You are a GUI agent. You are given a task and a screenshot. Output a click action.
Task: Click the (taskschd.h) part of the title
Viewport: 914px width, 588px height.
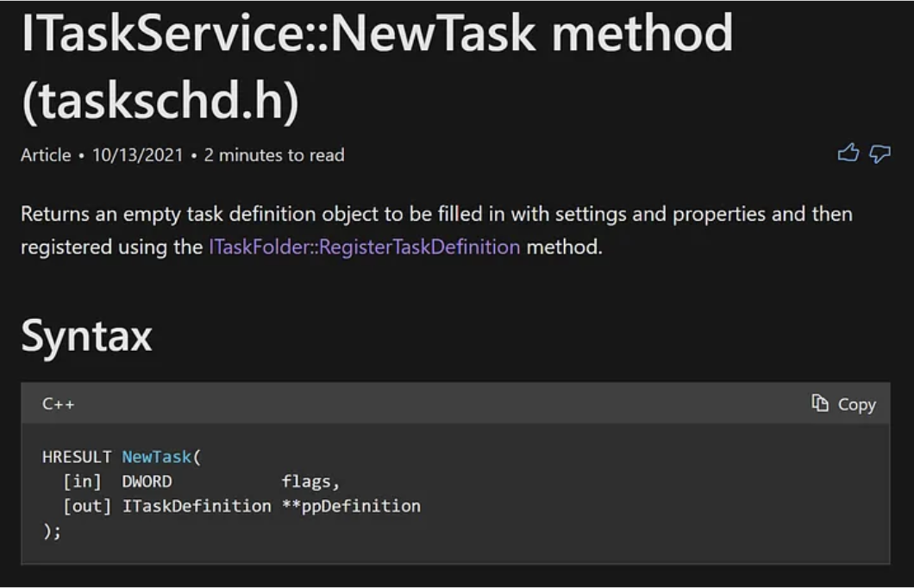[x=160, y=102]
